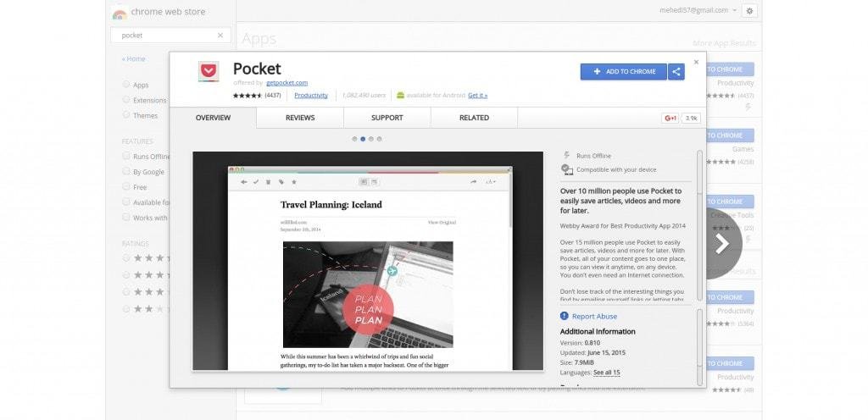Click the Pocket app logo icon
This screenshot has width=868, height=420.
(x=208, y=72)
